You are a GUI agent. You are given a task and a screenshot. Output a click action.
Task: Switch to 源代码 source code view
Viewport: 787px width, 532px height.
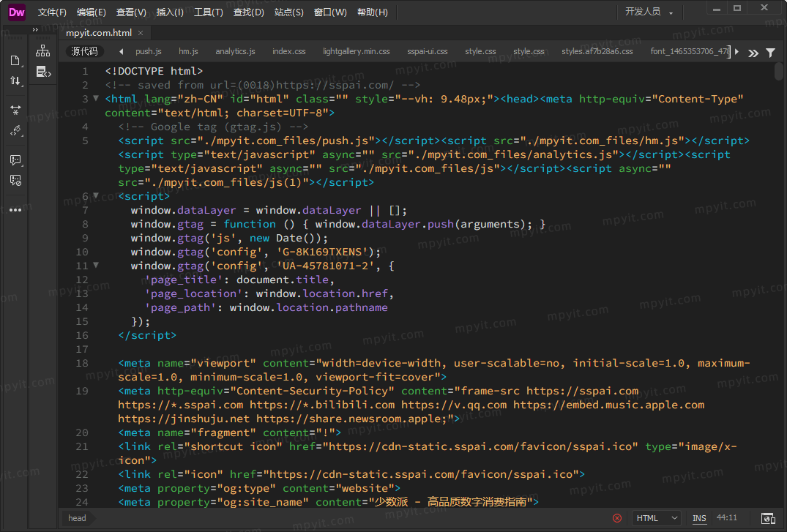[84, 51]
